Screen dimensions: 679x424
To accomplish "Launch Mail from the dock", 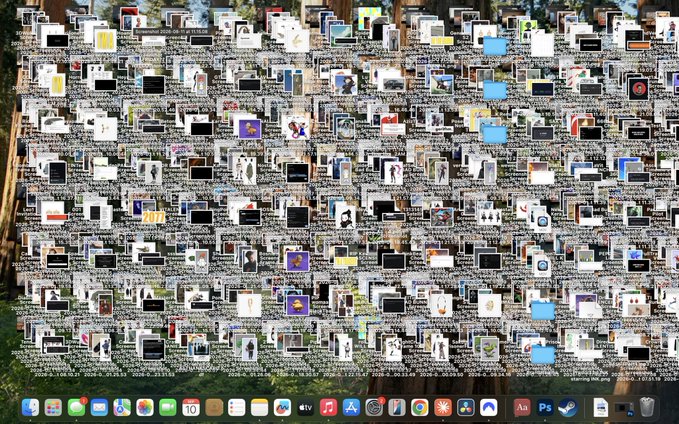I will pos(99,408).
